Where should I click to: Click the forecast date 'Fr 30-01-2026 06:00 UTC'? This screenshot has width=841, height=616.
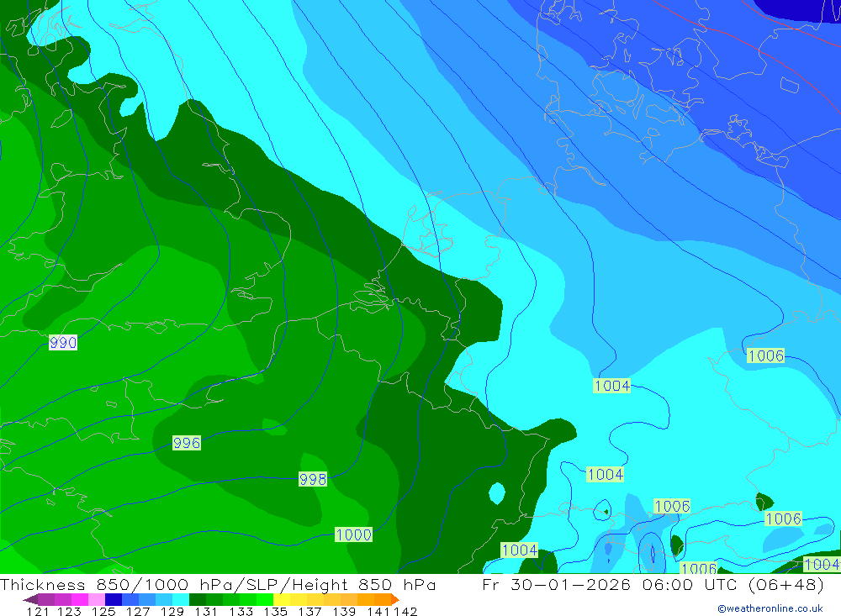(609, 584)
